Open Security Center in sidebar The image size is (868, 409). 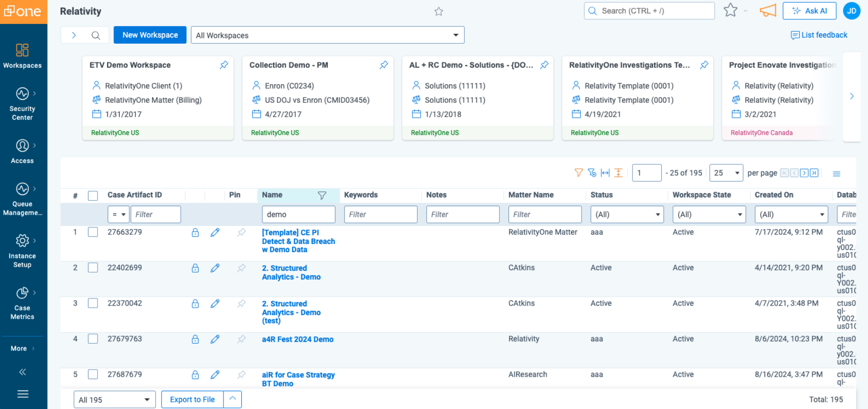[23, 104]
